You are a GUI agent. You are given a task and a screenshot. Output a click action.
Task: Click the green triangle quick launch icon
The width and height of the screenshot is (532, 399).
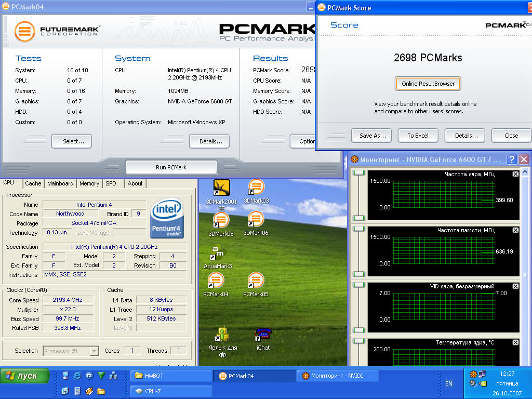(101, 375)
